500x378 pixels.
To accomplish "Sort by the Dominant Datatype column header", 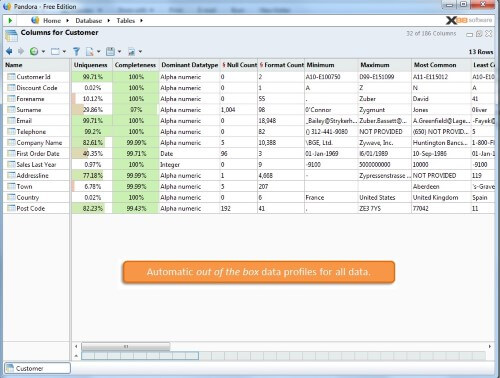I will [x=189, y=65].
